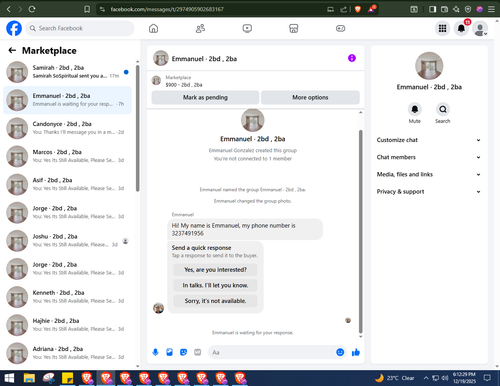Click the taskbar clock and date
This screenshot has height=386, width=500.
(x=464, y=378)
